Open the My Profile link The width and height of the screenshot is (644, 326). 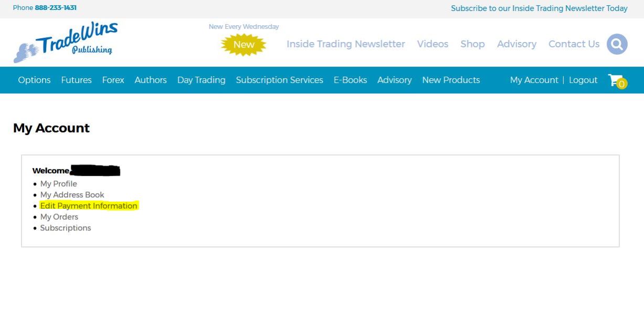point(58,184)
